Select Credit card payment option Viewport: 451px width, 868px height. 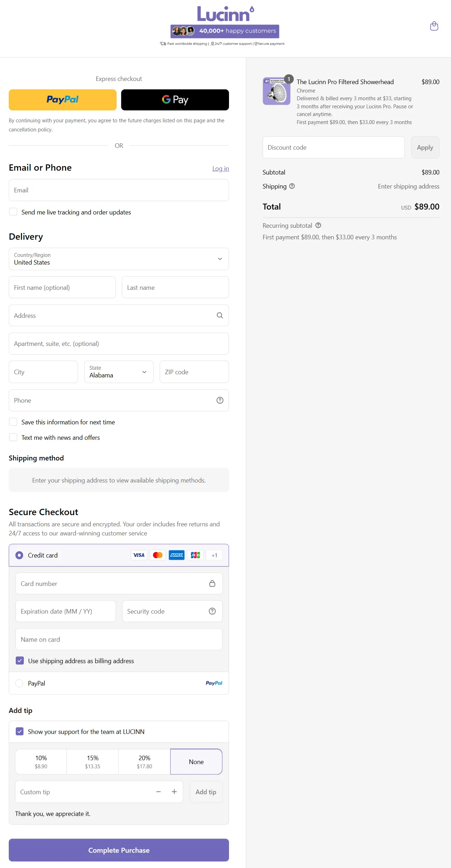[19, 555]
